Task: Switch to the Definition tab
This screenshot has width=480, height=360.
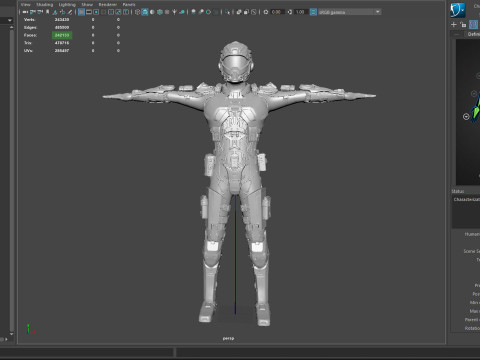Action: coord(474,34)
